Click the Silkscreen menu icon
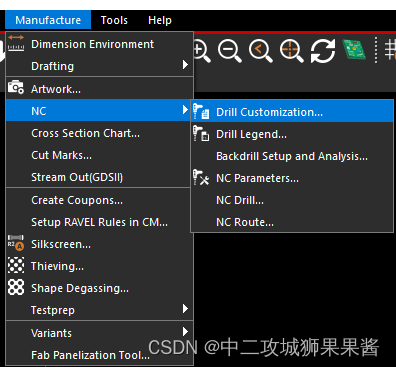Image resolution: width=396 pixels, height=367 pixels. tap(16, 243)
